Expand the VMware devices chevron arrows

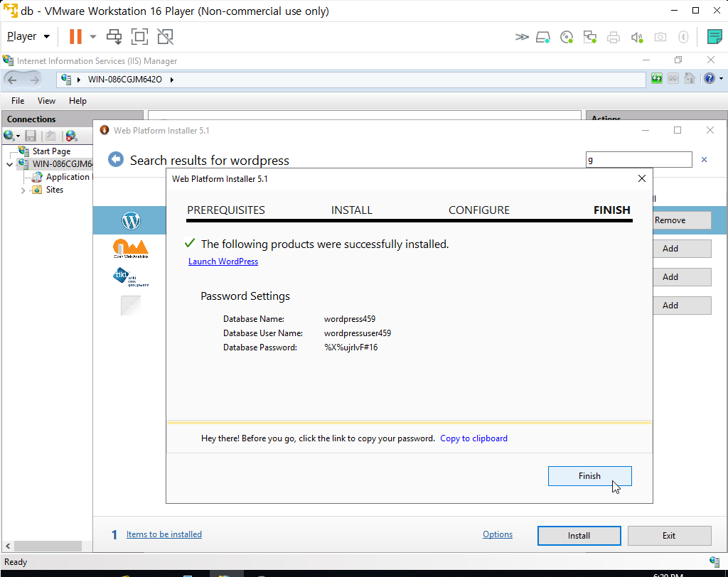[x=522, y=37]
